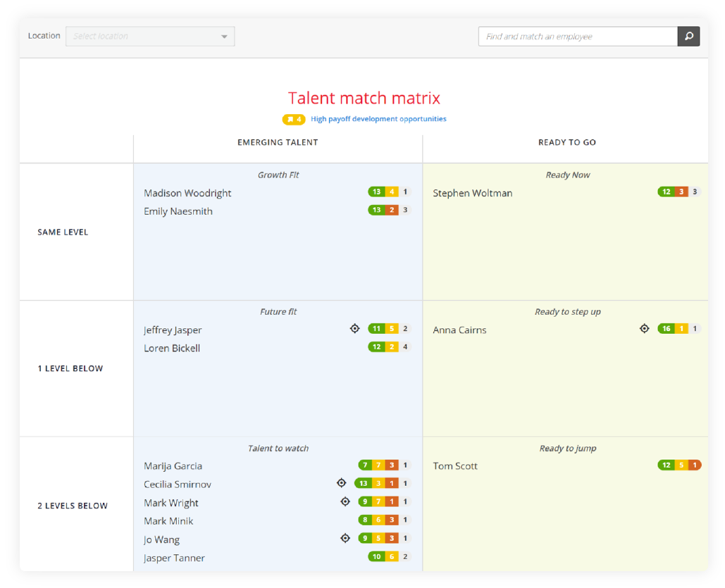
Task: Click the yellow bookmark badge showing 4
Action: click(294, 119)
